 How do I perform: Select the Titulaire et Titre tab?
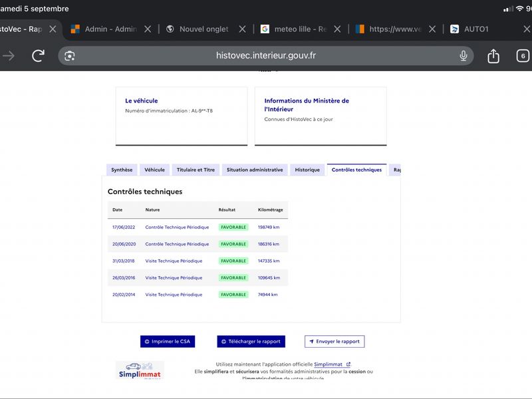[196, 170]
